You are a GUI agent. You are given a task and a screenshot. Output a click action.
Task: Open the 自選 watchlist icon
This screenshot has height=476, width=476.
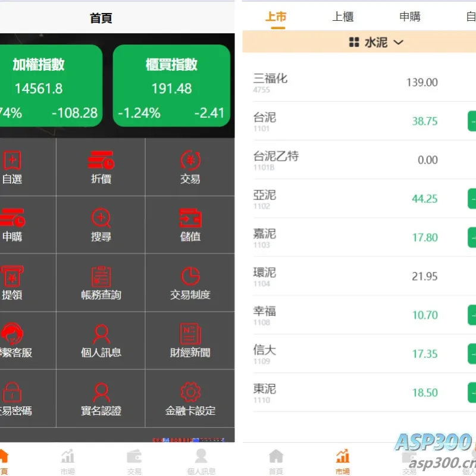point(12,161)
